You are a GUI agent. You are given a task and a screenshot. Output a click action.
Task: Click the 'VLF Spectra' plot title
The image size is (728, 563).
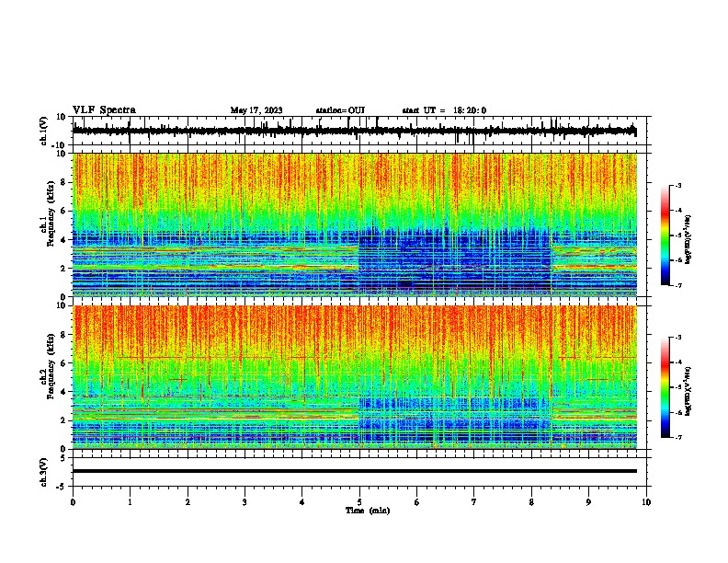[x=104, y=110]
